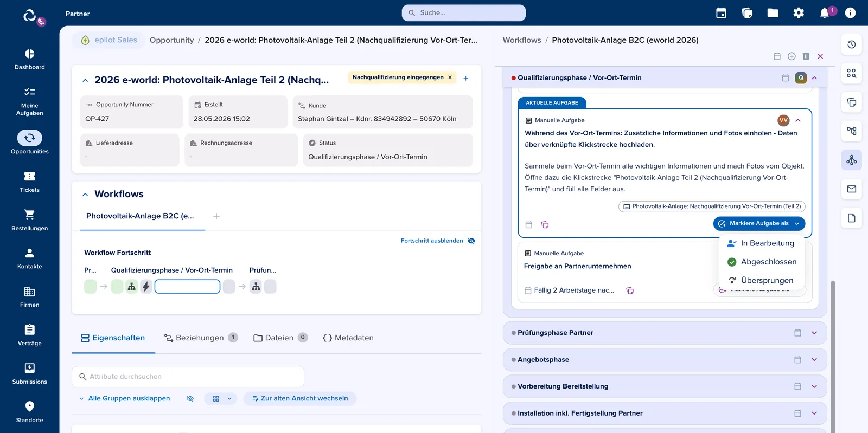Image resolution: width=868 pixels, height=433 pixels.
Task: Open Kontakte in the sidebar
Action: [29, 258]
